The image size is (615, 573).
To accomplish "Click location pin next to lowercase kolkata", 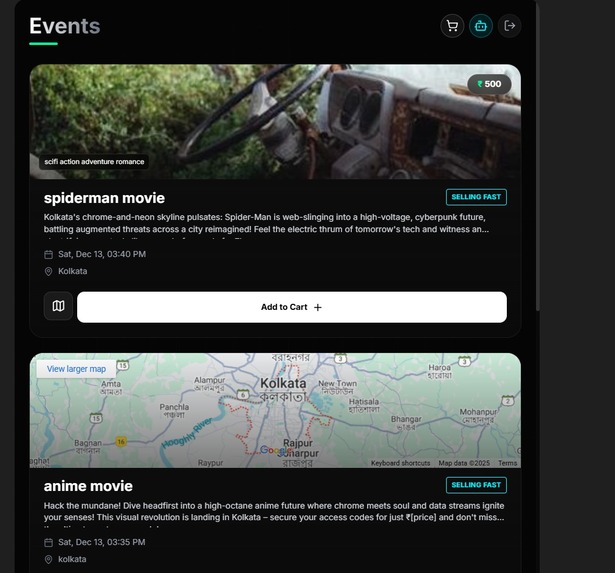I will [x=49, y=559].
